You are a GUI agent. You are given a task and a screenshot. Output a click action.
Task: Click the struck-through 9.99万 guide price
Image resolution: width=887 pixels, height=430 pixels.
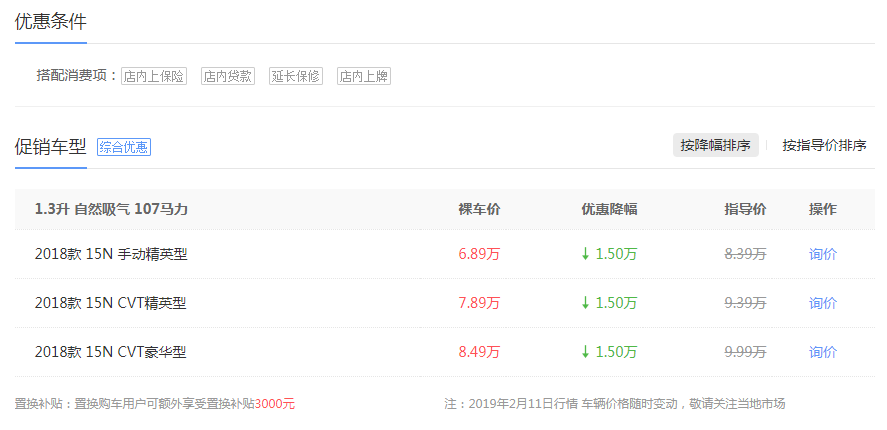tap(745, 352)
